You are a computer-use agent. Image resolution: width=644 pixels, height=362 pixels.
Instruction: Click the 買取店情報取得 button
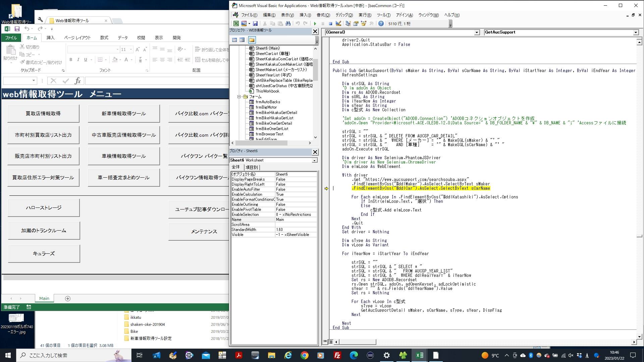pyautogui.click(x=43, y=113)
